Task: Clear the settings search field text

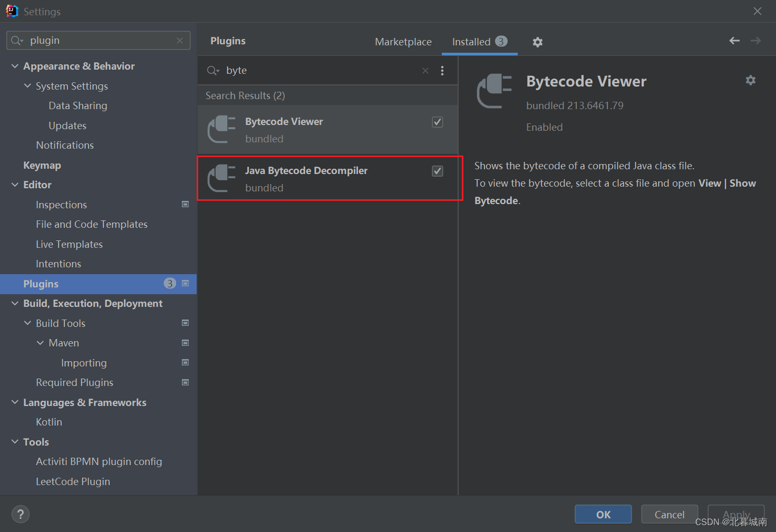Action: (x=180, y=41)
